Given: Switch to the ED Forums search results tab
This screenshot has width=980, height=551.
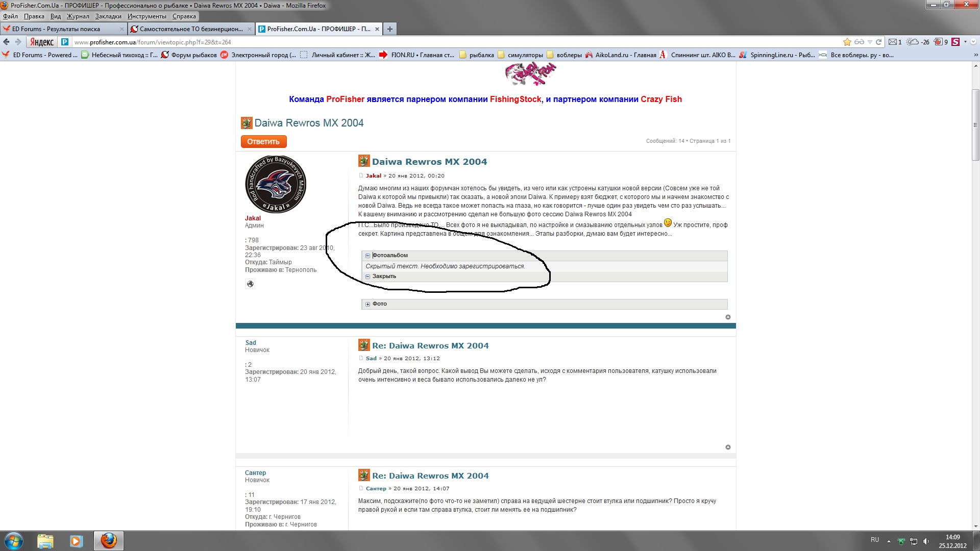Looking at the screenshot, I should pos(56,29).
